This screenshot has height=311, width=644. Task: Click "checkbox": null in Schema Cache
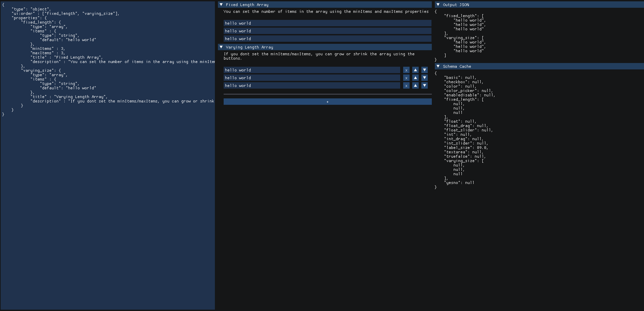464,82
